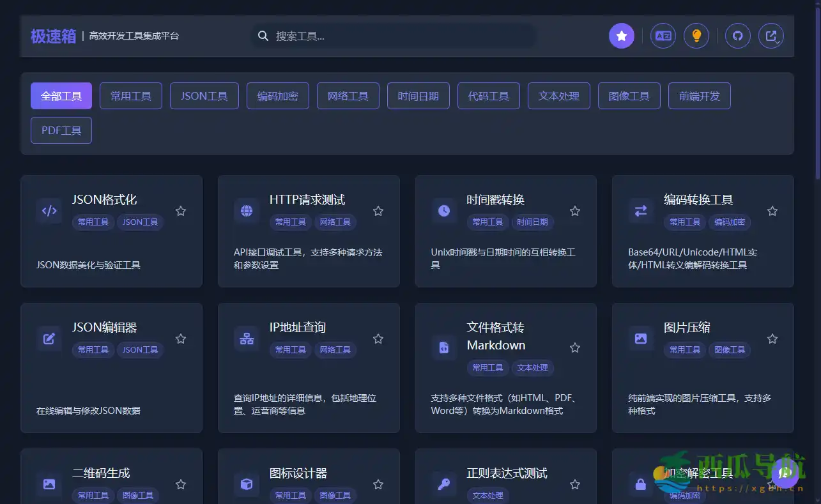Favorite the JSON格式化 tool card

point(180,210)
